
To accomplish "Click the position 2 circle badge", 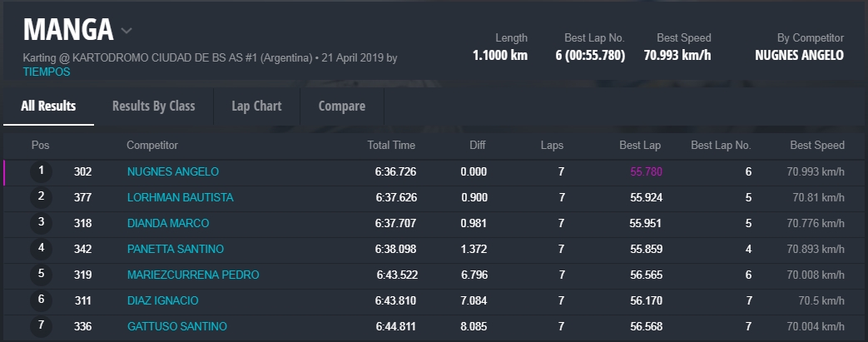I will (x=41, y=197).
